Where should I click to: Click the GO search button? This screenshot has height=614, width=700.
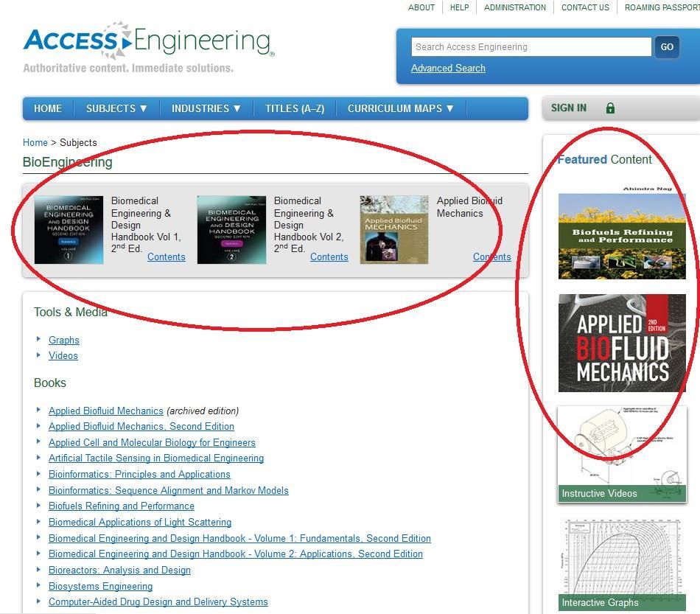(x=667, y=47)
